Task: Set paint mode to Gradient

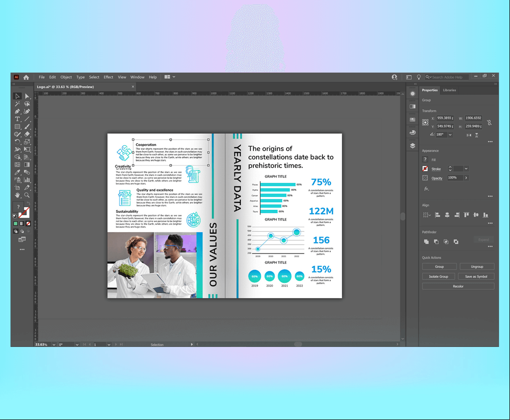Action: (22, 224)
